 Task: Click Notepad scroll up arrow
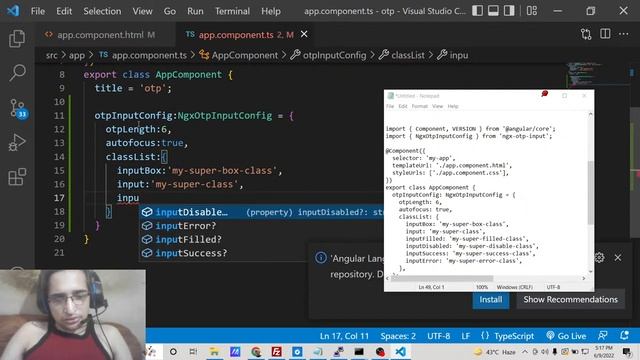590,115
